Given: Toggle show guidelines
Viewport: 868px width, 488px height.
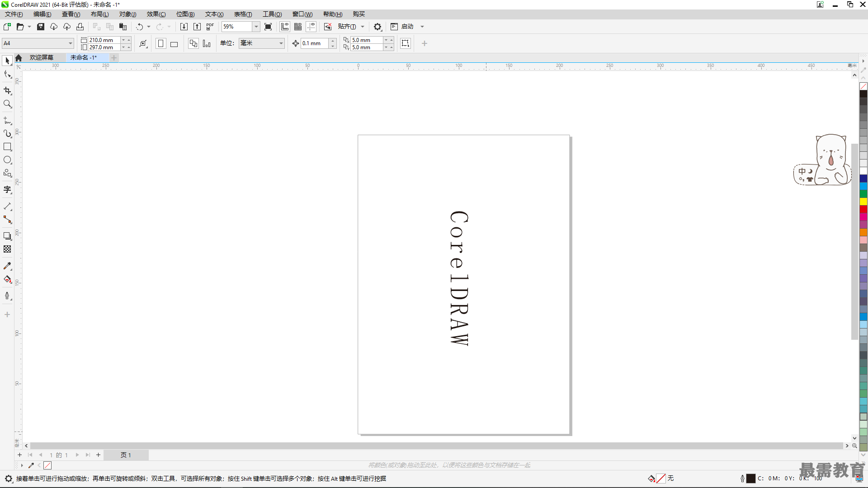Looking at the screenshot, I should tap(311, 27).
